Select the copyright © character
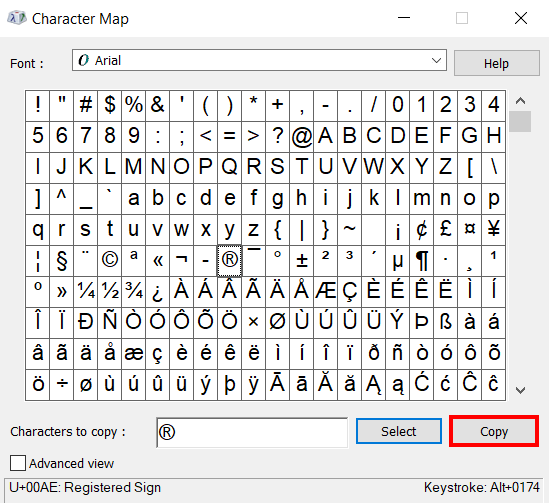549x503 pixels. 110,261
